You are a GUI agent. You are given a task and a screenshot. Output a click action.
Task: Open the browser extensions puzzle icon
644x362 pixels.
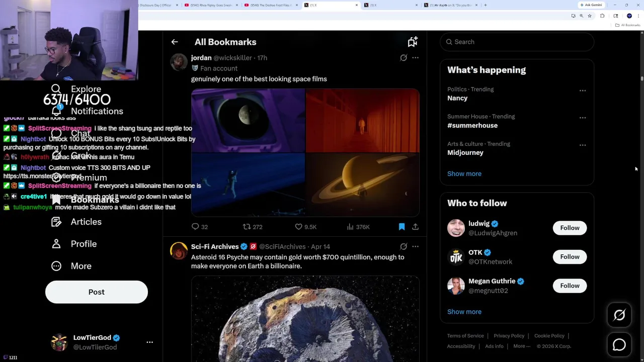tap(602, 16)
